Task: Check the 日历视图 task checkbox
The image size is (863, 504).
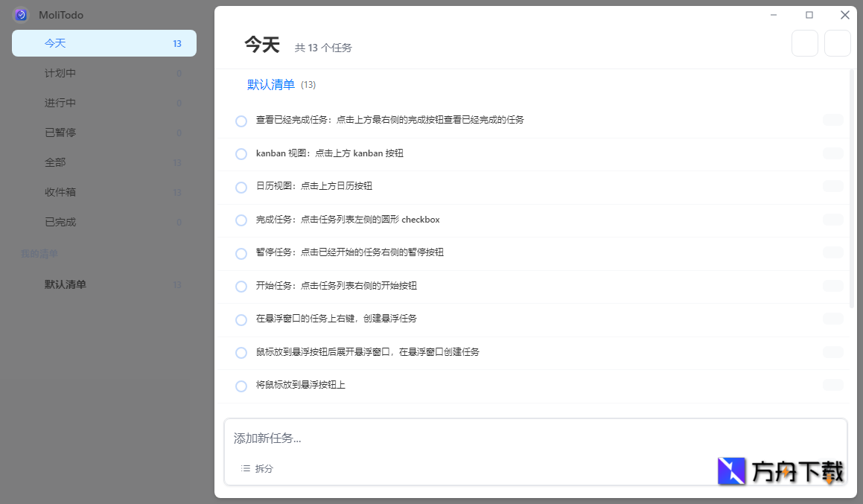Action: point(241,187)
